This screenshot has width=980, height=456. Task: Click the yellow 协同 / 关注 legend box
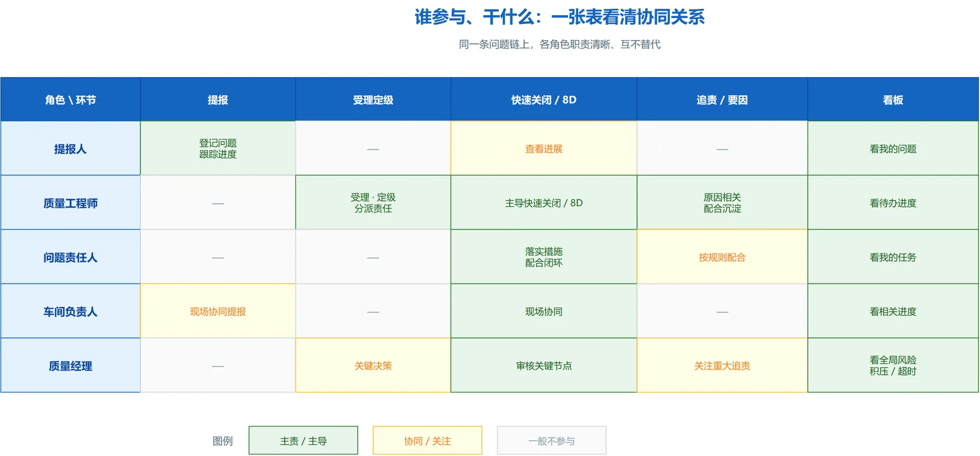click(427, 441)
